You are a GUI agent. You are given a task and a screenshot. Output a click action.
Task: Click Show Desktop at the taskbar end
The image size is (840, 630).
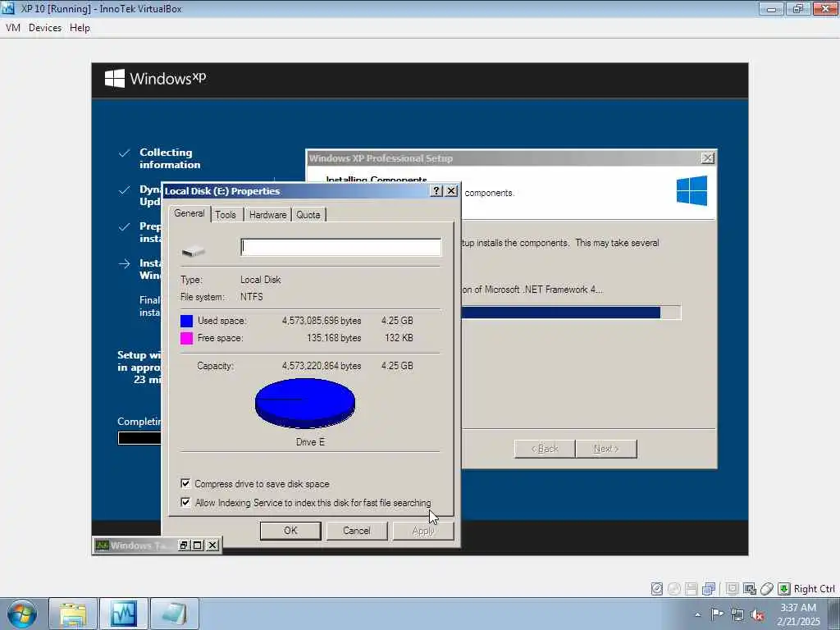coord(833,614)
